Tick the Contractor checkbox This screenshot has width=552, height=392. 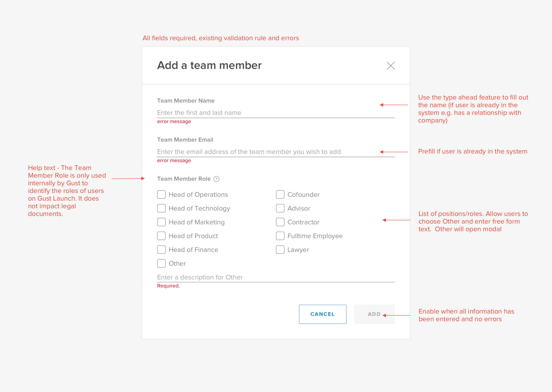tap(280, 222)
